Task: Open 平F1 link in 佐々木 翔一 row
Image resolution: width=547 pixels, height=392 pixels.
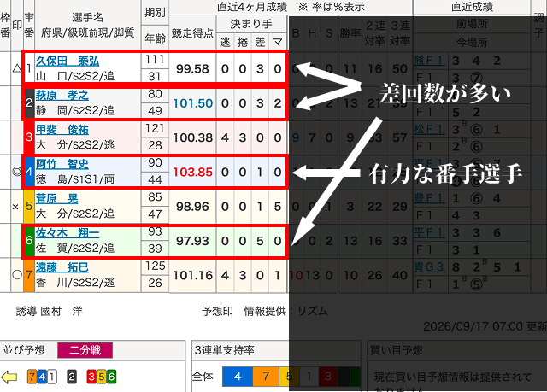Action: pyautogui.click(x=429, y=233)
